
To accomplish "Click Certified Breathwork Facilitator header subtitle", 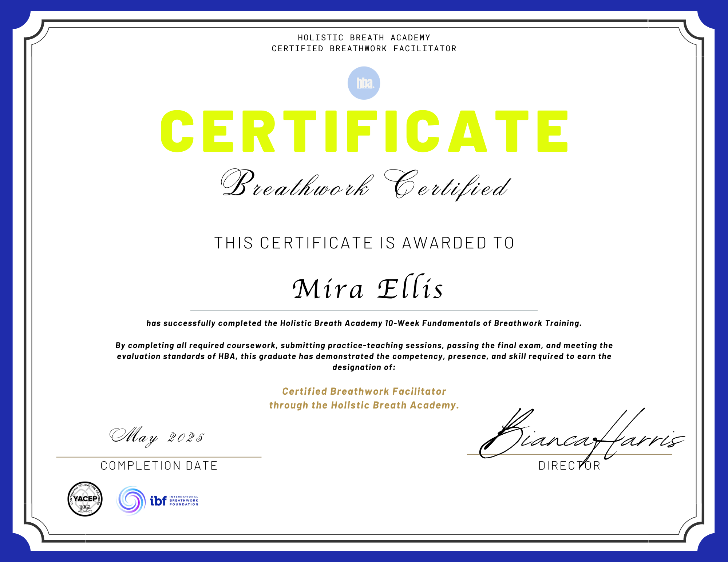I will tap(364, 48).
